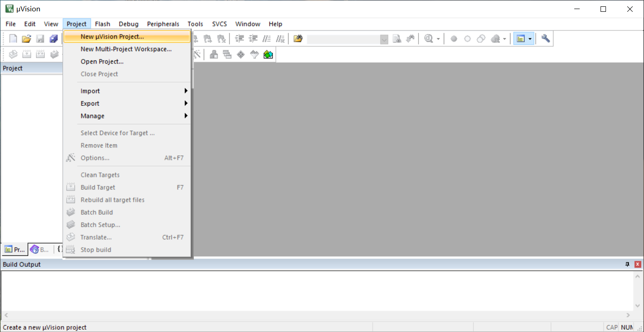Launch the Pack Installer icon
The height and width of the screenshot is (332, 644).
268,54
